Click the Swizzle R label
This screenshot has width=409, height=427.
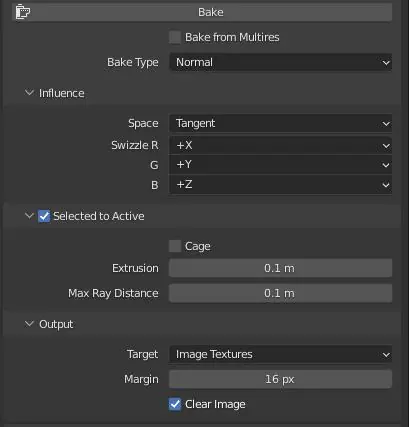[x=135, y=145]
